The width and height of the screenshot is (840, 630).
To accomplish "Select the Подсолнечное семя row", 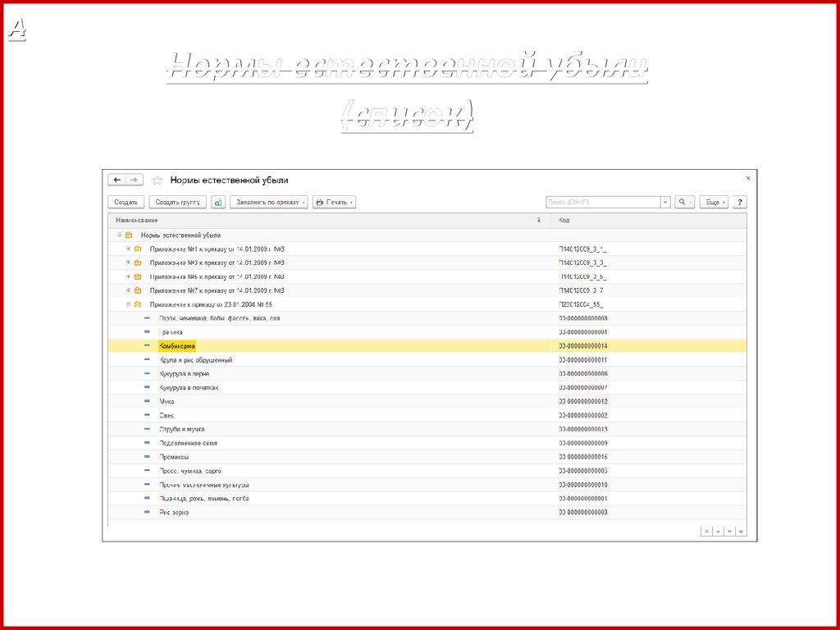I will click(427, 443).
